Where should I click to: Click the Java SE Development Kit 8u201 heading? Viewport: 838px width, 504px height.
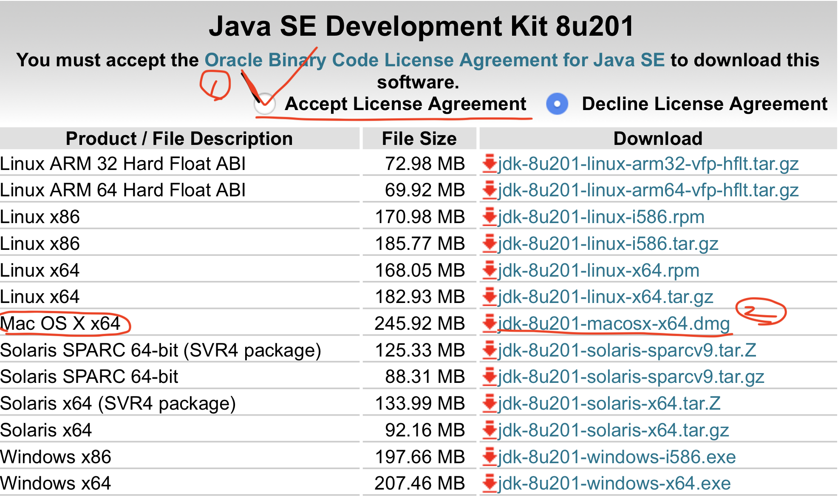coord(422,26)
